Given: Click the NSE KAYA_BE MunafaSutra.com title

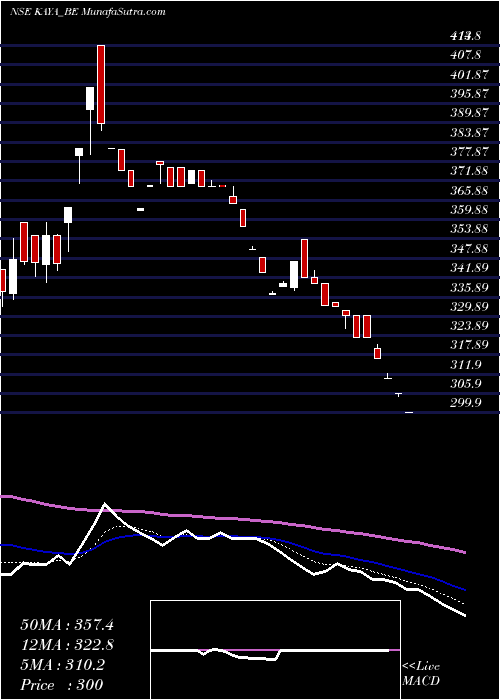Looking at the screenshot, I should pyautogui.click(x=88, y=12).
